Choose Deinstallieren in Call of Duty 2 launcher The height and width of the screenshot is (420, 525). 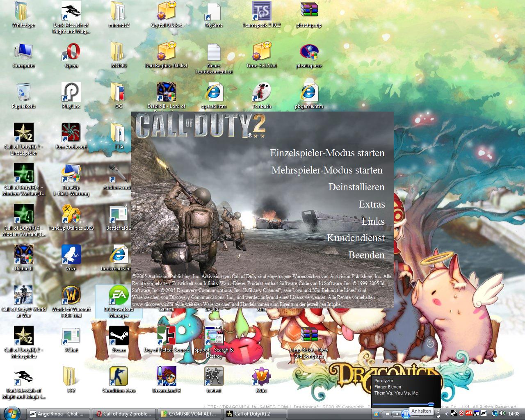(x=356, y=187)
